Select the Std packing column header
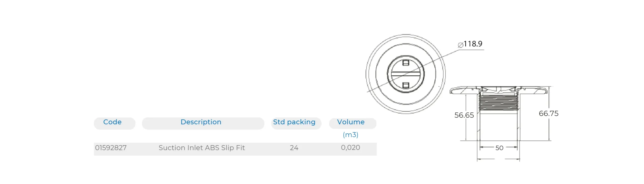Viewport: 644px width, 184px height. click(294, 122)
